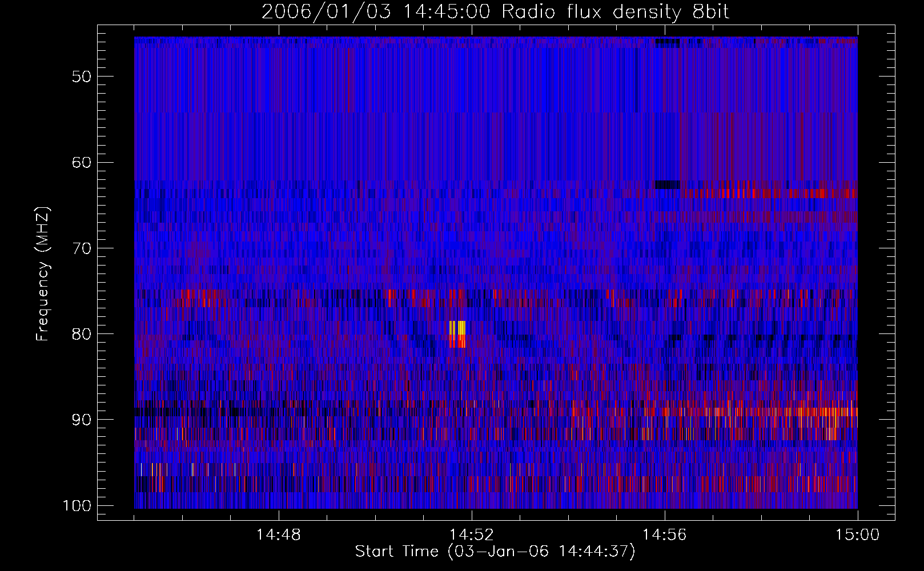
Task: Click the 100 frequency tick label
Action: (77, 506)
